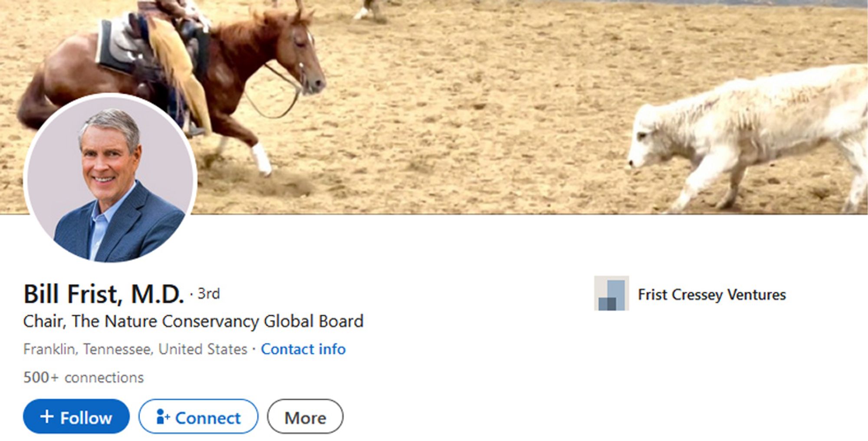Click the add-person icon in Connect button

pos(162,417)
